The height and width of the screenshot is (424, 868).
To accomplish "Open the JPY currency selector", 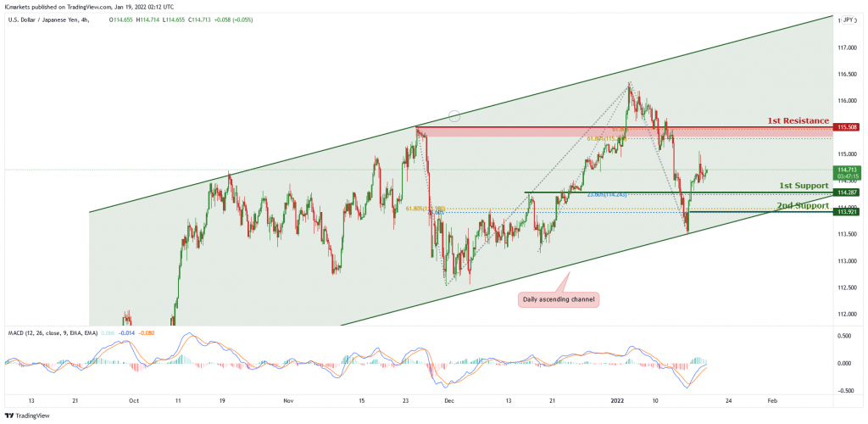I will 848,20.
